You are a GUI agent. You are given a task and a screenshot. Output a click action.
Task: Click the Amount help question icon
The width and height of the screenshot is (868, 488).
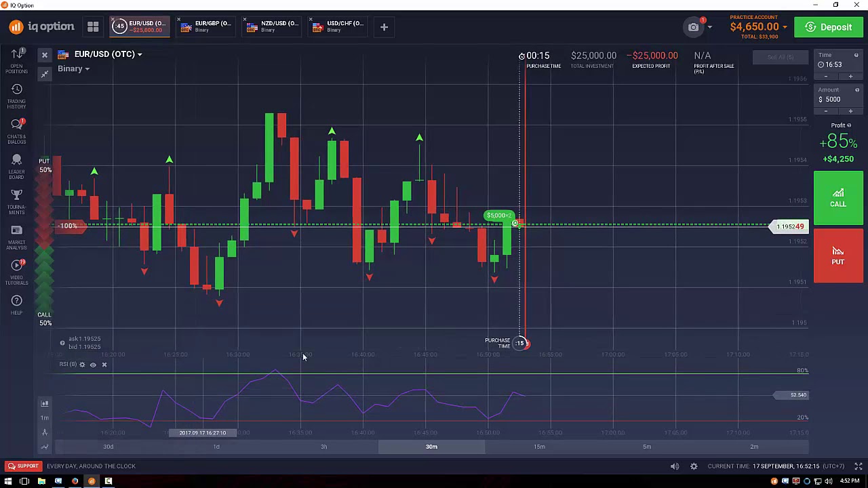pos(857,90)
